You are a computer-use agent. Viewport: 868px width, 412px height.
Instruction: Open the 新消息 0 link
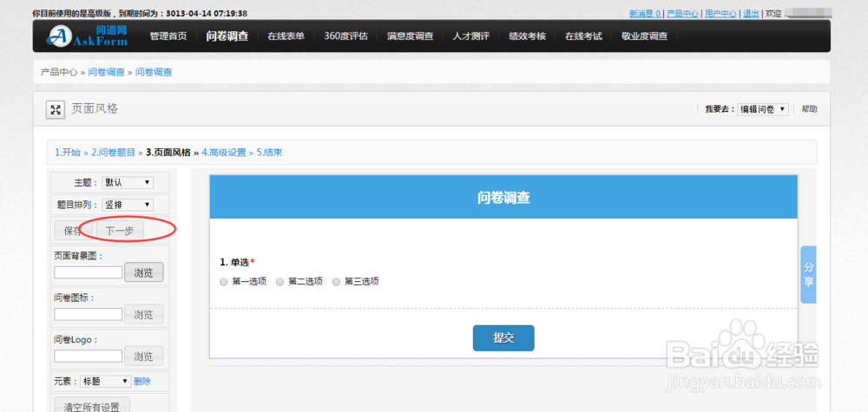pos(644,14)
